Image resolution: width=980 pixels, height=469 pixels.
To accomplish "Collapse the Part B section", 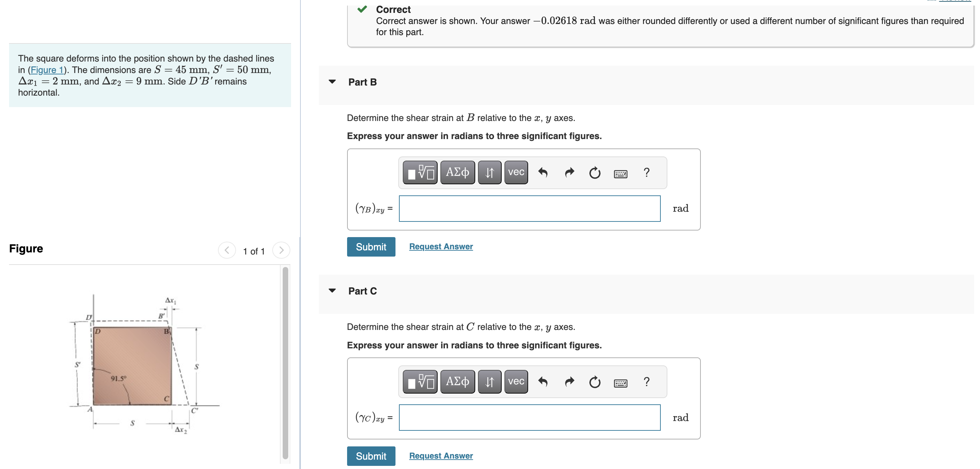I will click(332, 82).
